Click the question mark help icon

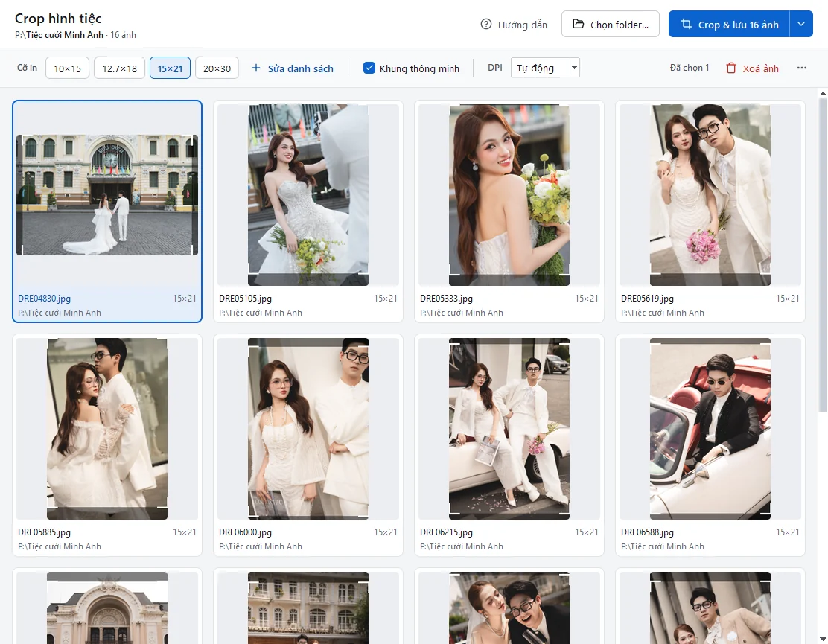(x=485, y=25)
